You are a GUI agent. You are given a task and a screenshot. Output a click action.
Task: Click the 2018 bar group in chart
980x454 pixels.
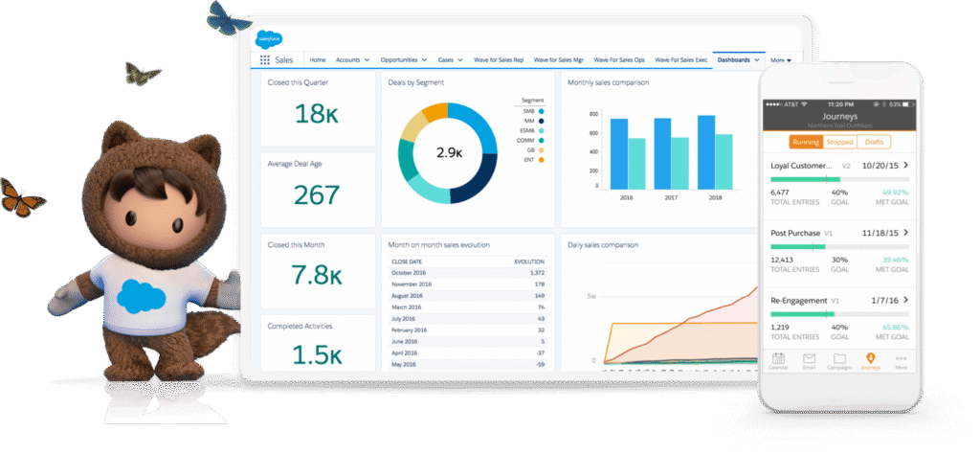715,152
